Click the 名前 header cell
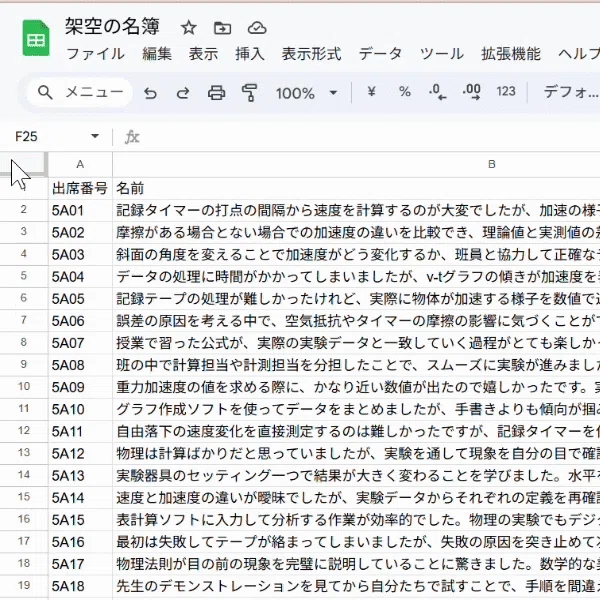The width and height of the screenshot is (600, 600). click(356, 188)
